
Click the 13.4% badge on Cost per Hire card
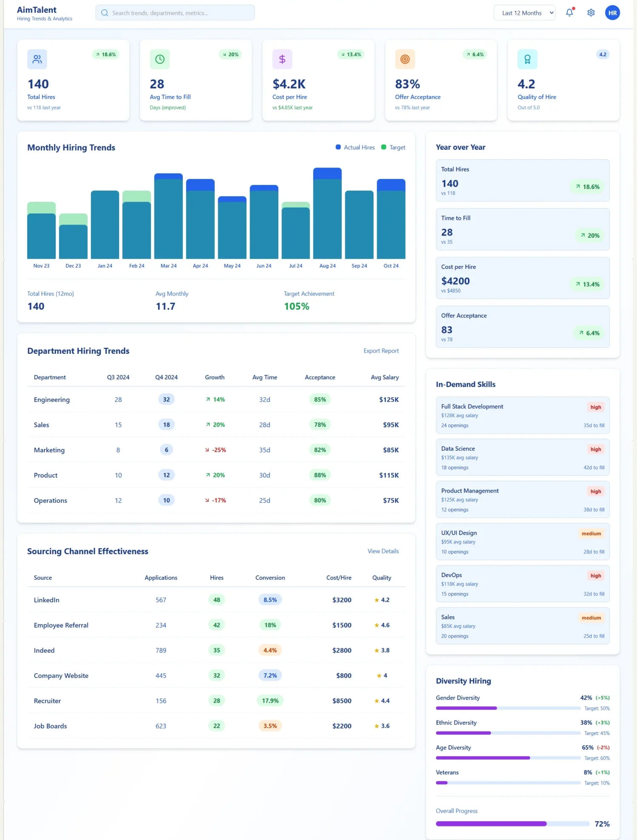tap(351, 54)
